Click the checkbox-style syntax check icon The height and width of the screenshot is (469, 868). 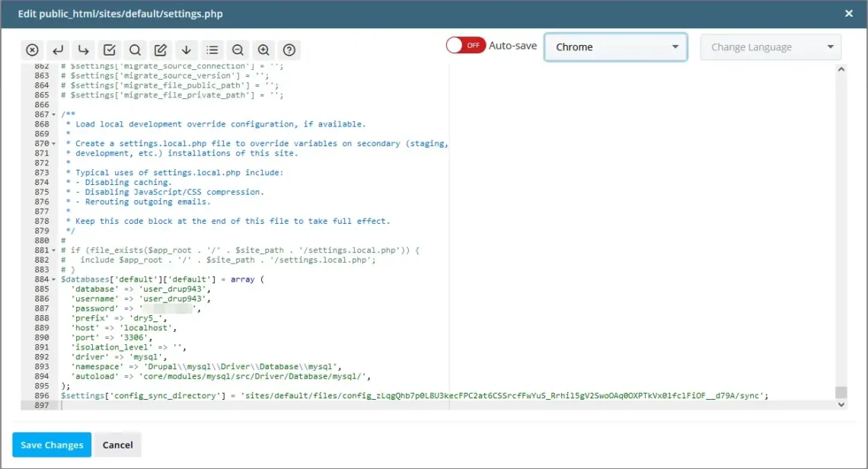(110, 49)
